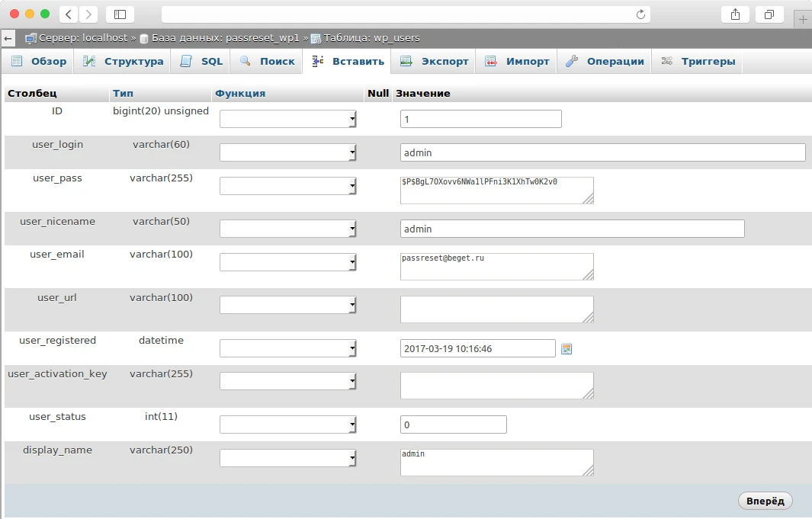Image resolution: width=812 pixels, height=519 pixels.
Task: Click the Safari back navigation arrow
Action: tap(69, 14)
